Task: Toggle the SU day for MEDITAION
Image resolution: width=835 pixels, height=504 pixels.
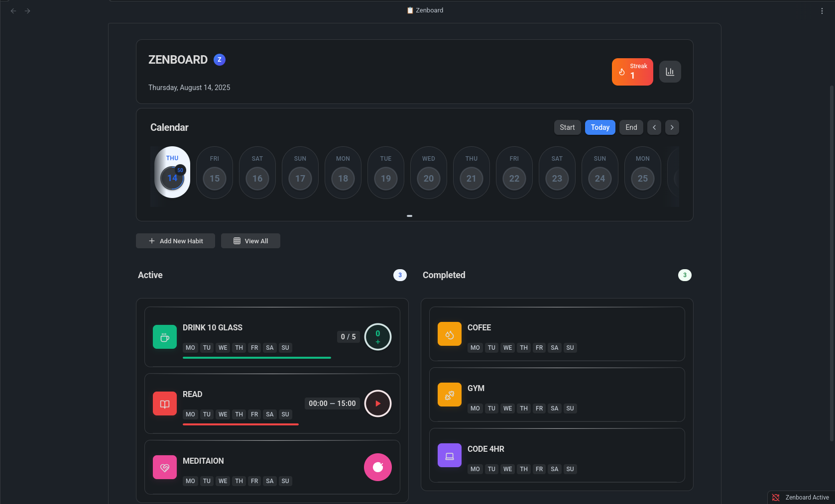Action: 285,481
